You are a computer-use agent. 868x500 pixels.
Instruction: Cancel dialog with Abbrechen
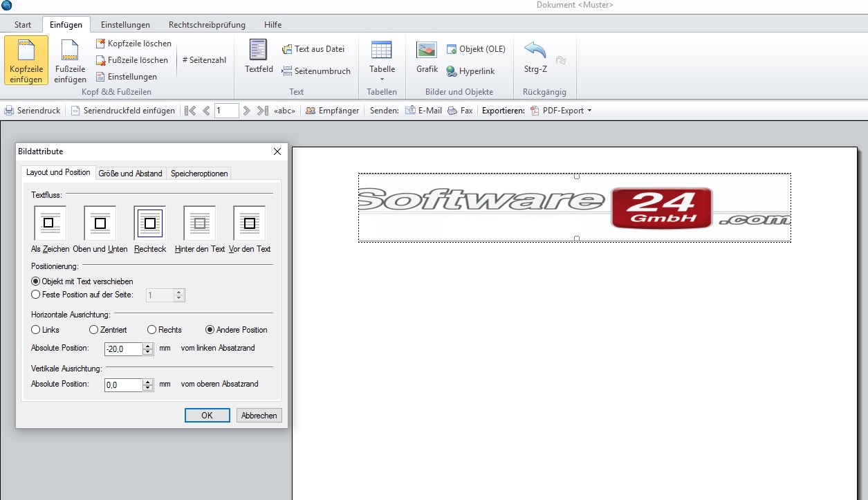[x=259, y=416]
